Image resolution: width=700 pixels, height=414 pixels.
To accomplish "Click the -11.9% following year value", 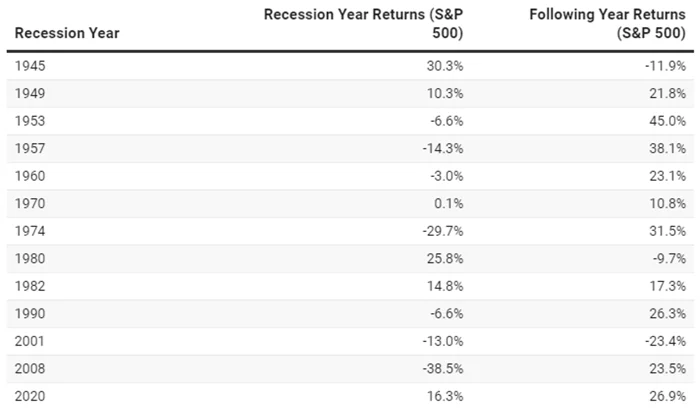I will [x=666, y=65].
